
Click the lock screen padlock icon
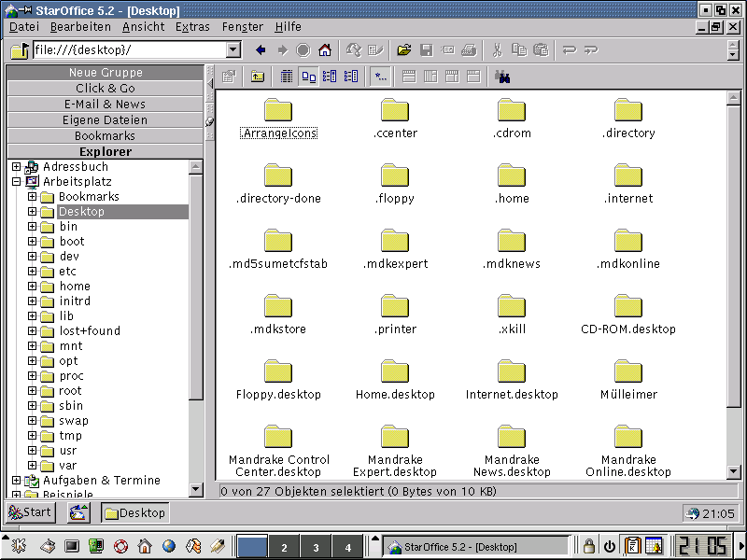[x=589, y=546]
